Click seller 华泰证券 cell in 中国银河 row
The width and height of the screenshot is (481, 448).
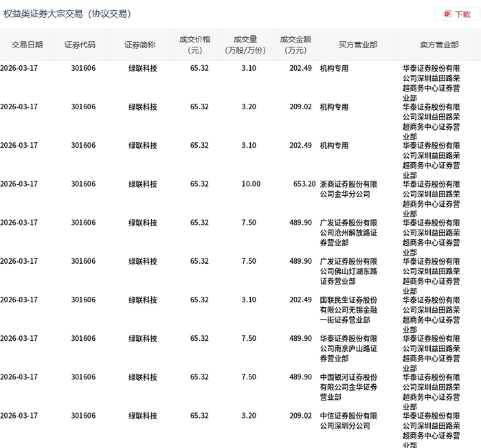tap(432, 392)
